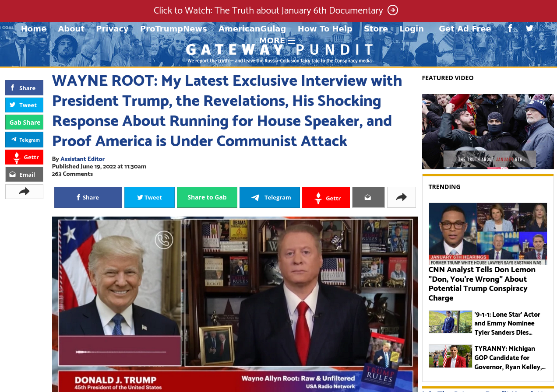
Task: Open the TYRANNY Michigan GOP Candidate headline
Action: (x=510, y=358)
